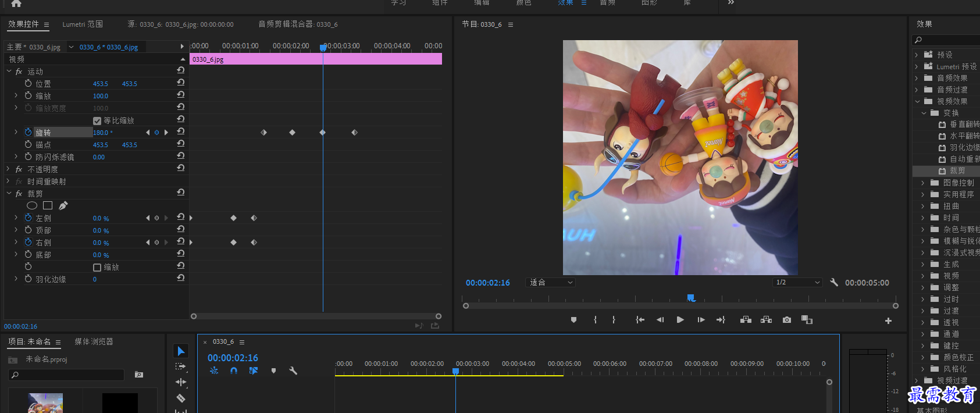Switch to 音频剪辑混合器 tab
The width and height of the screenshot is (980, 413).
click(x=298, y=24)
